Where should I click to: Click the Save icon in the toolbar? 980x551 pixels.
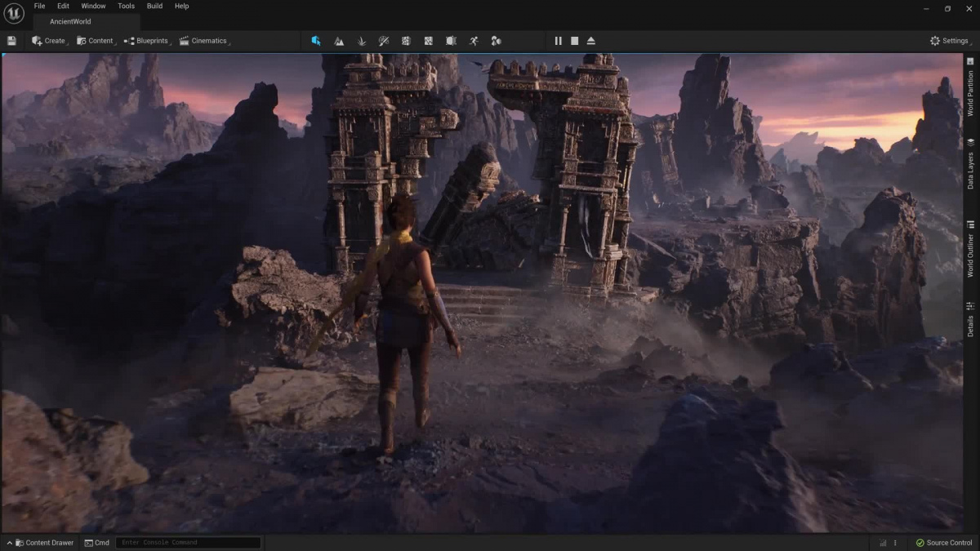(11, 41)
